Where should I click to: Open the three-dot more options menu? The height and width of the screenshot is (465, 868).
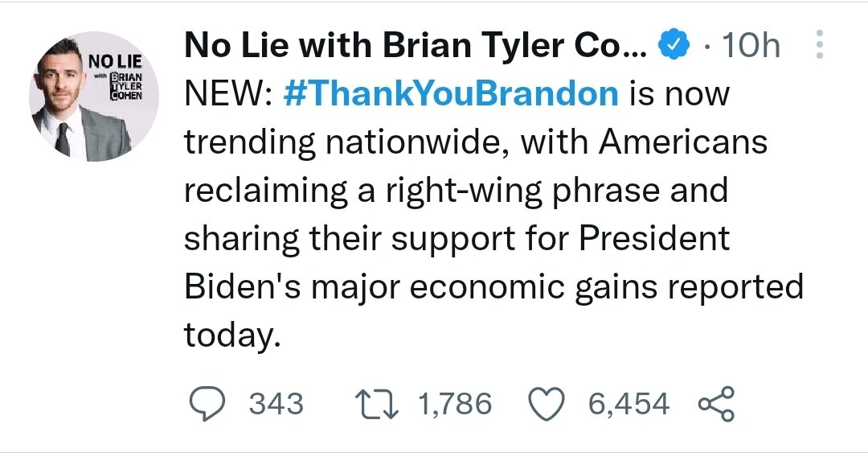(820, 47)
